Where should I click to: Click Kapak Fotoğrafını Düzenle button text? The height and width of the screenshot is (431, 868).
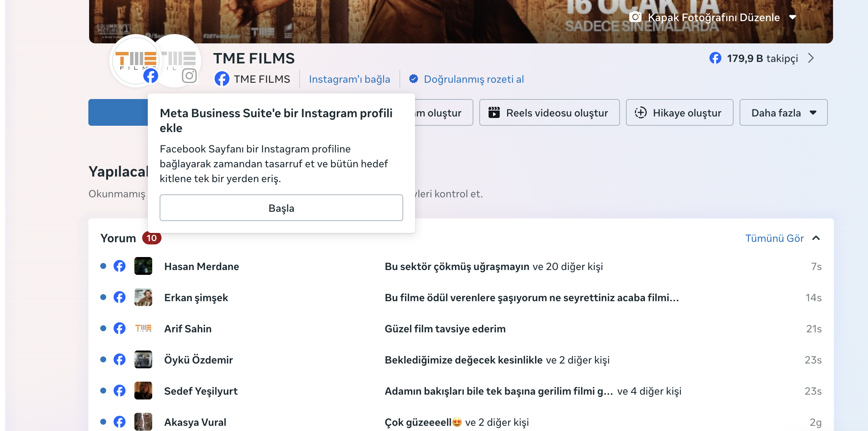tap(714, 17)
